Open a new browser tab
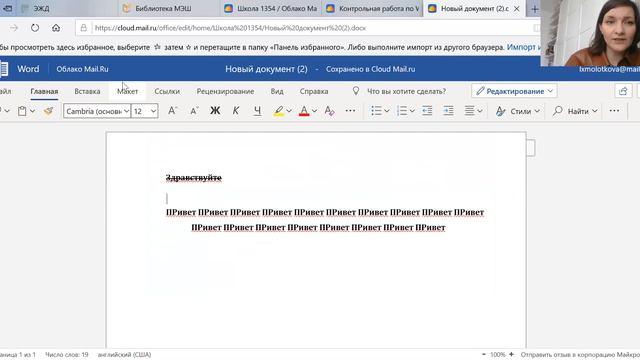This screenshot has height=360, width=640. coord(534,9)
